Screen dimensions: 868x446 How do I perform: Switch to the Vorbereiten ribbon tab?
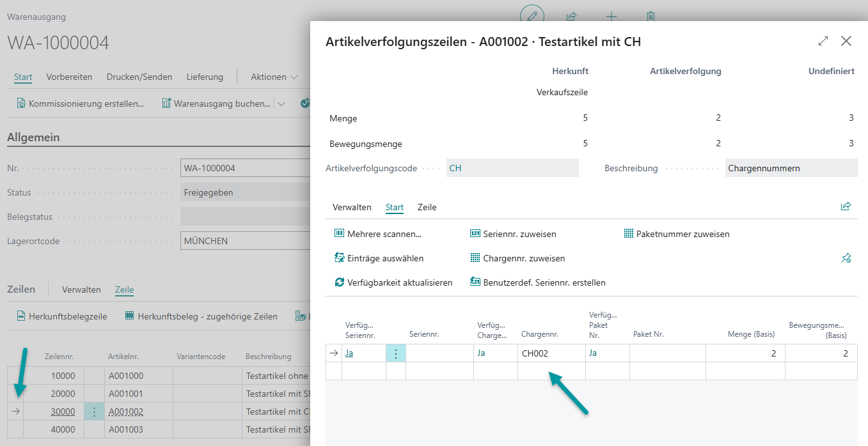pos(69,76)
